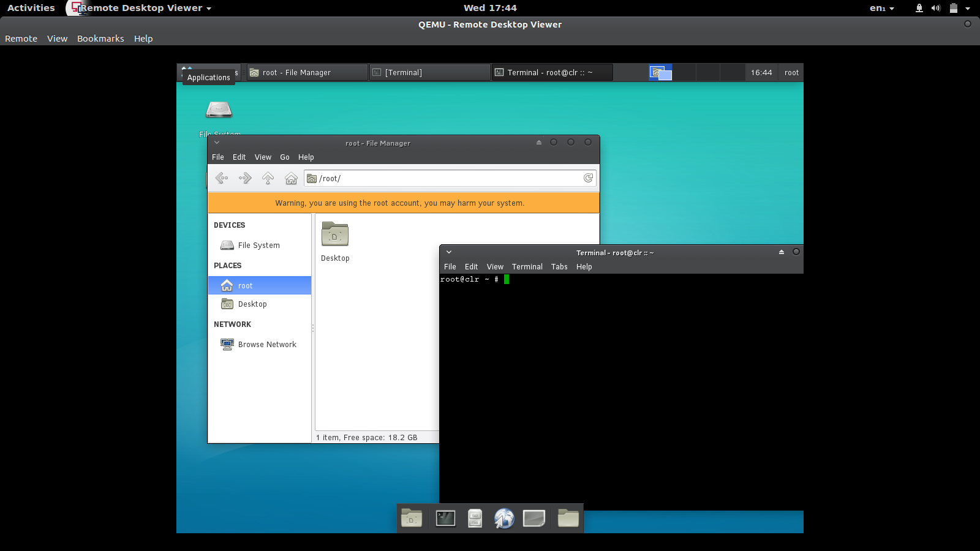This screenshot has width=980, height=551.
Task: Open Edit menu in Terminal window
Action: coord(471,267)
